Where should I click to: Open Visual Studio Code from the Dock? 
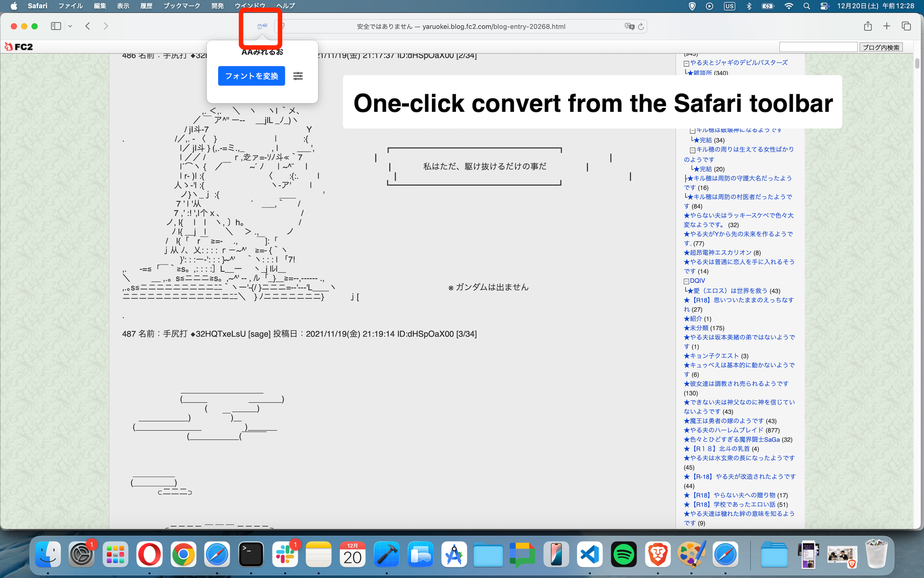pos(589,554)
